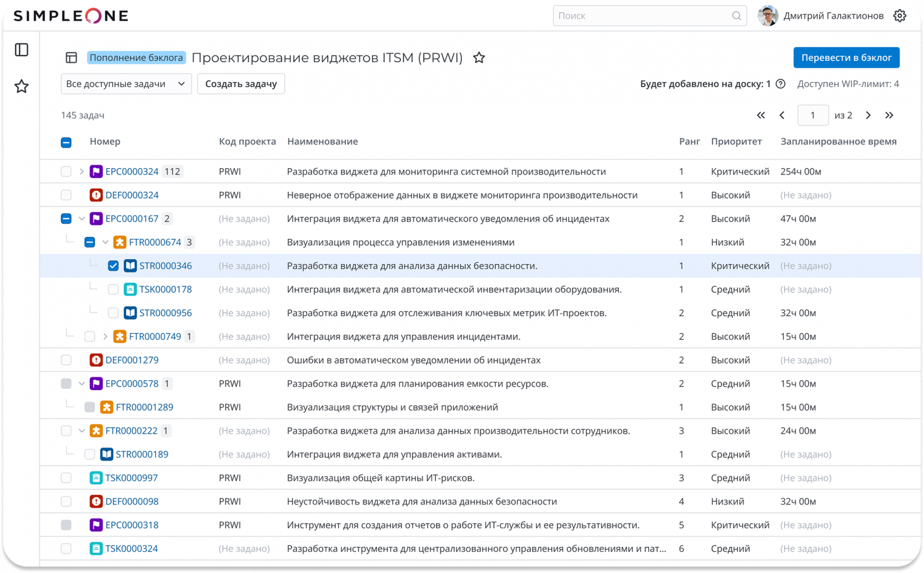Click the defect icon next to DEF0000324
924x573 pixels.
97,194
